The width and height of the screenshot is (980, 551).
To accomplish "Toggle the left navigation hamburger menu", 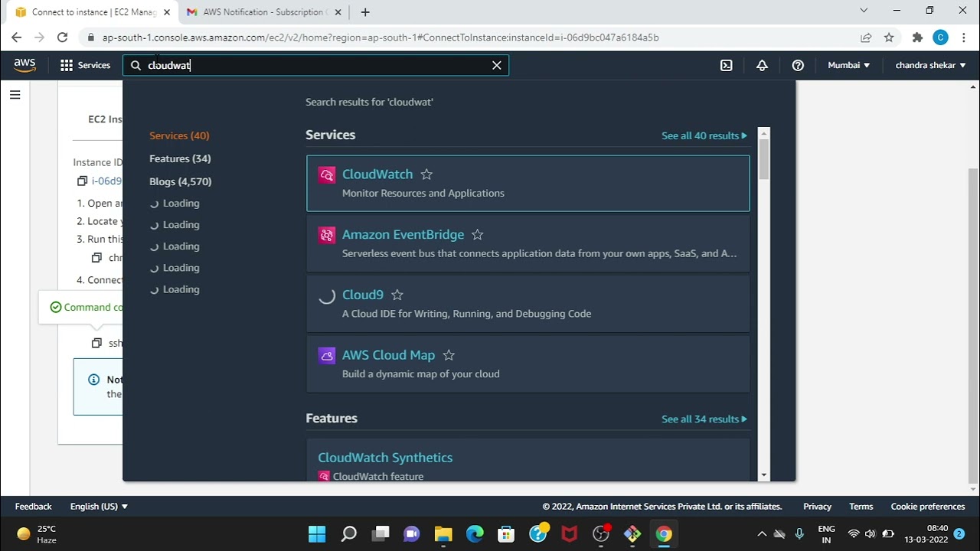I will click(x=15, y=95).
